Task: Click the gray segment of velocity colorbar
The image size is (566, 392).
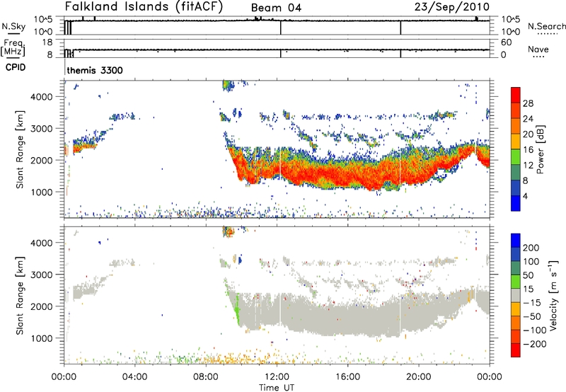Action: tap(516, 295)
